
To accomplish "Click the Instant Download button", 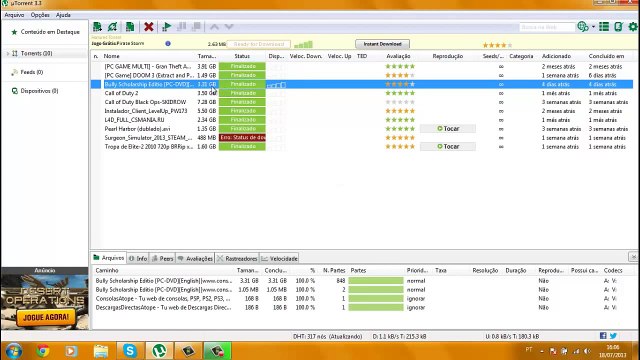I will [382, 44].
